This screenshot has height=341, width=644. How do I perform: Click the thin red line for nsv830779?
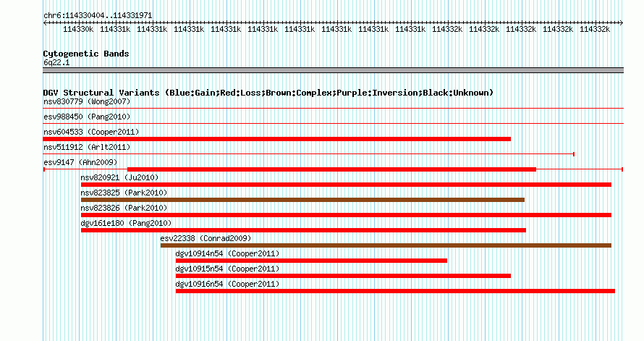pyautogui.click(x=333, y=109)
